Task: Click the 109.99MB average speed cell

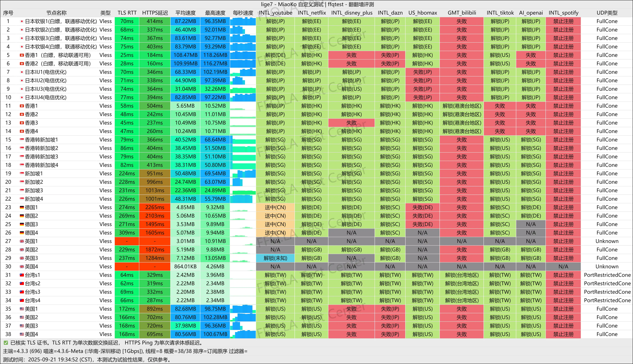Action: tap(185, 64)
